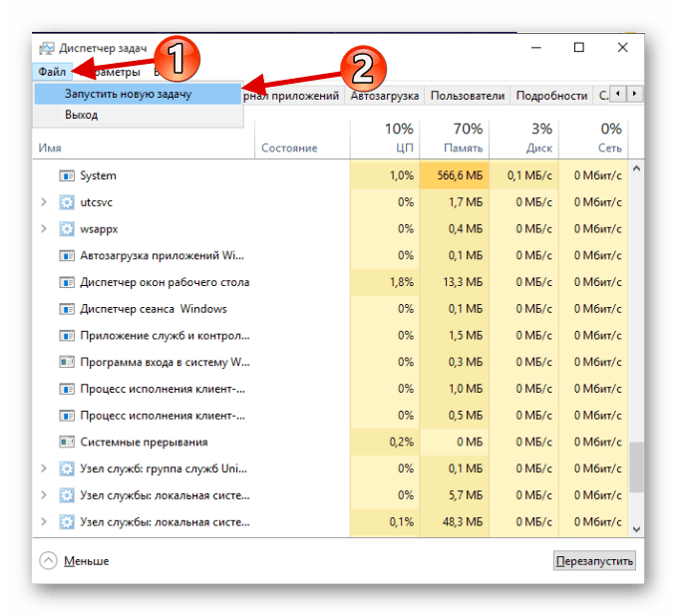Click the 13,3 МБ memory value
The image size is (677, 616).
click(463, 282)
